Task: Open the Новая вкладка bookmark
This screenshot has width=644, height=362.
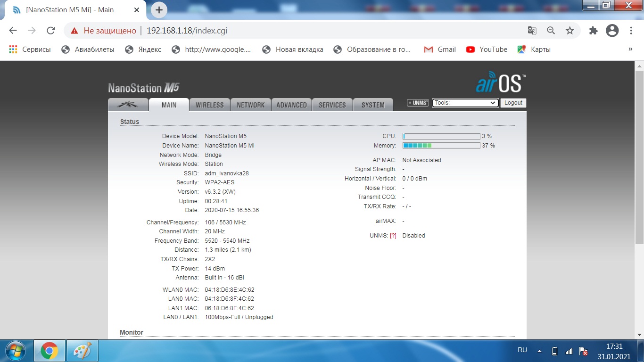Action: [x=293, y=49]
